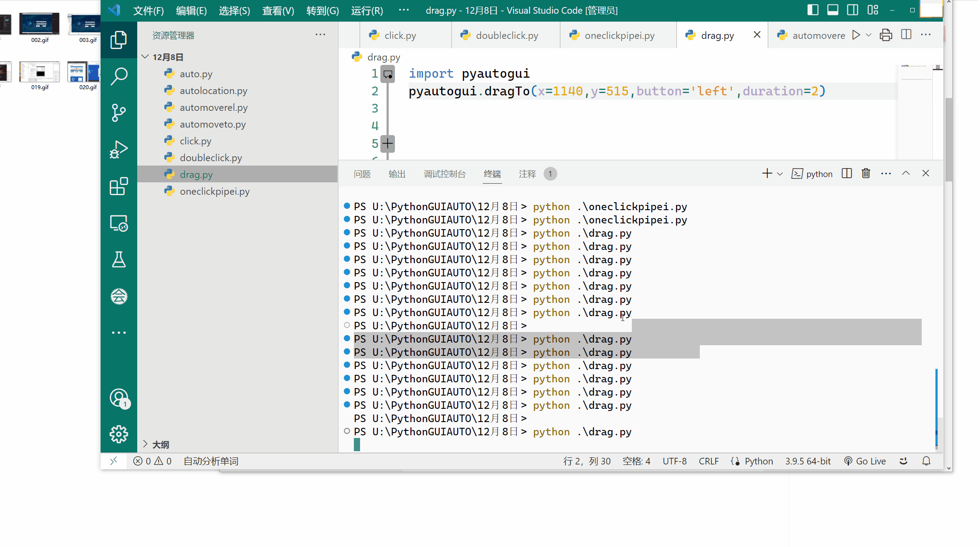Change 空格: 4 indentation setting
Image resolution: width=980 pixels, height=547 pixels.
pyautogui.click(x=636, y=461)
